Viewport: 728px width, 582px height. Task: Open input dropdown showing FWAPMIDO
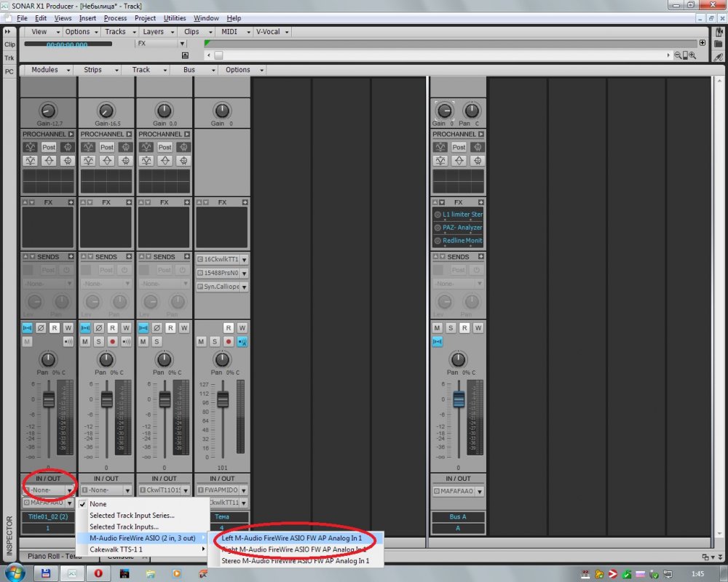222,490
